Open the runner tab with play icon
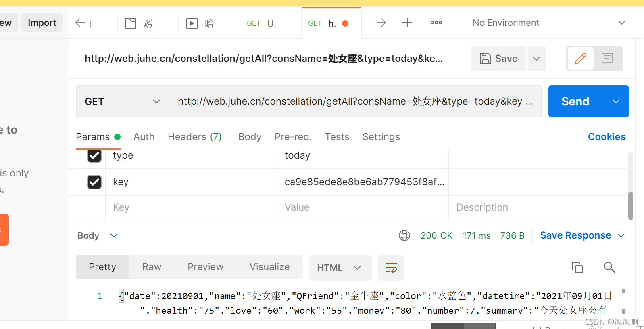644x329 pixels. pos(192,23)
